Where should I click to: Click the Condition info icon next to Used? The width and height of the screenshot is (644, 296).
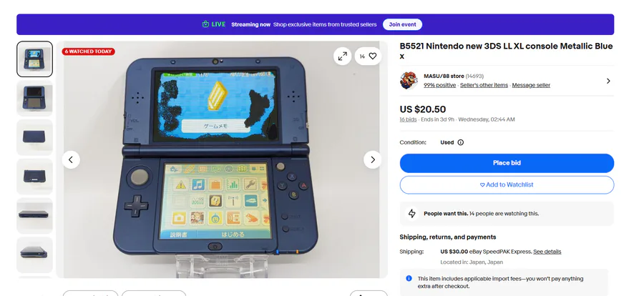(460, 142)
